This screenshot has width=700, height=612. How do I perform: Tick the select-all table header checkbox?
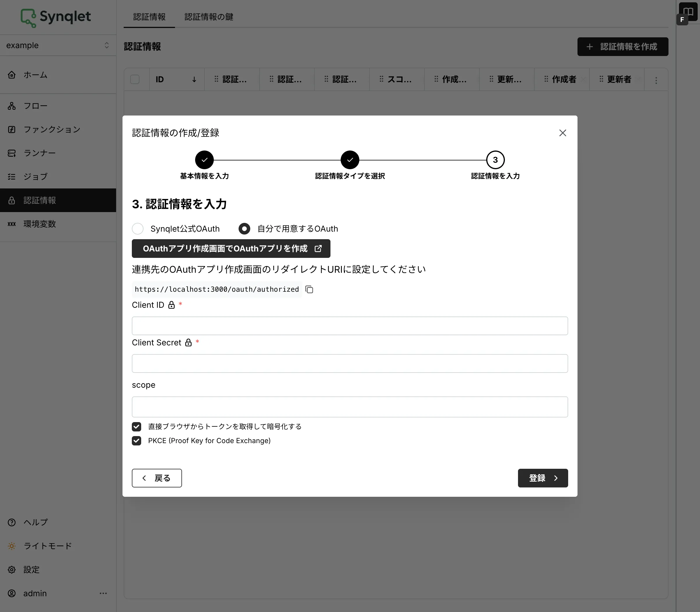pyautogui.click(x=135, y=80)
